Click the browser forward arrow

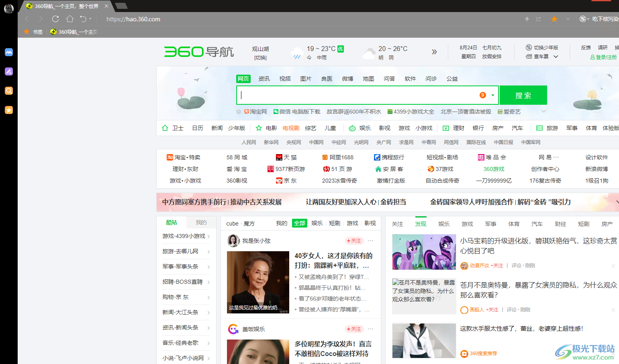(x=41, y=19)
